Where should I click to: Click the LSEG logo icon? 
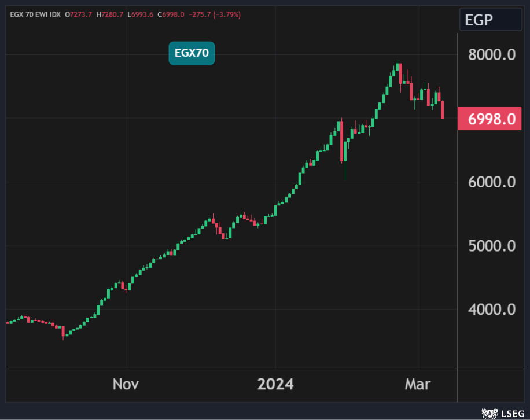click(489, 413)
